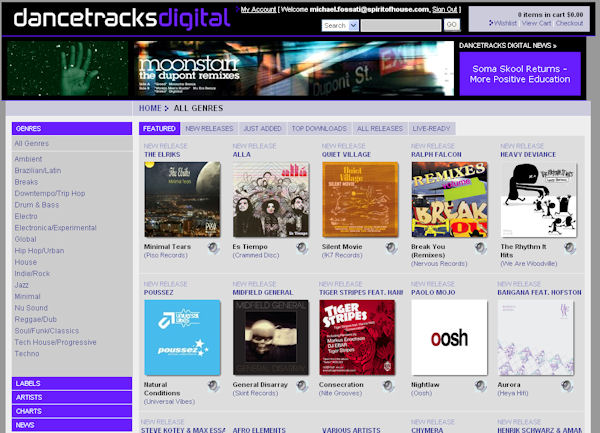Screen dimensions: 600x433
Task: Click the preview icon beside Silent Movie
Action: (x=391, y=249)
